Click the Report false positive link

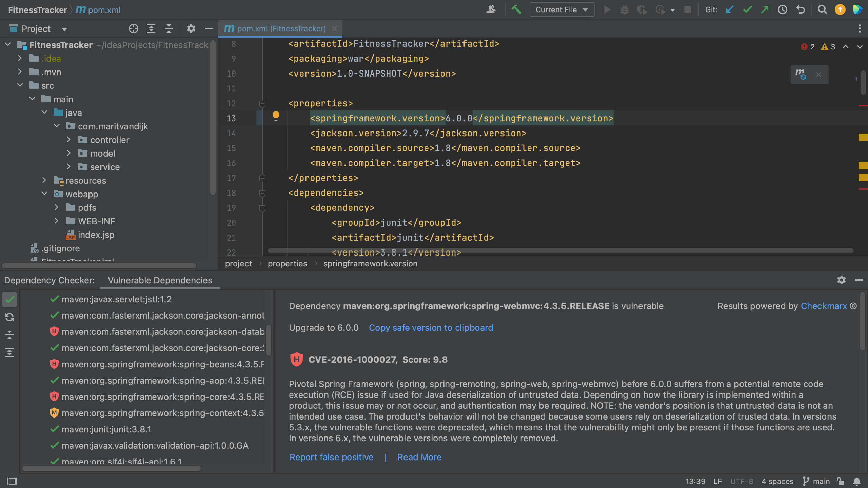[x=331, y=457]
